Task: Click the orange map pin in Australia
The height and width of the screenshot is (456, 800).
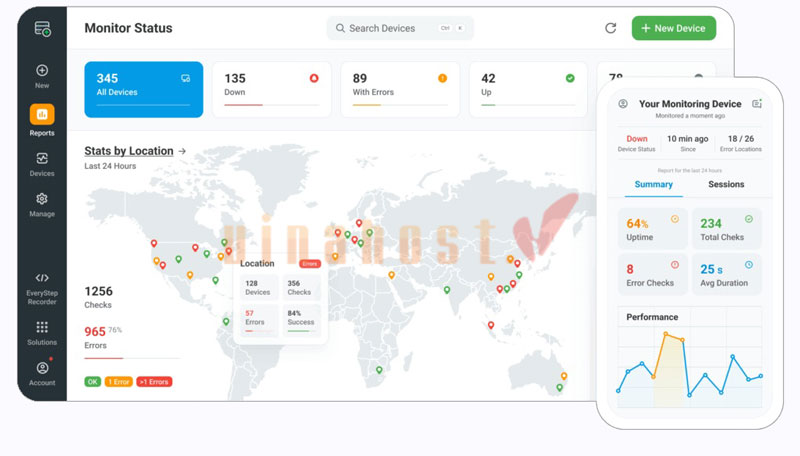Action: tap(564, 376)
